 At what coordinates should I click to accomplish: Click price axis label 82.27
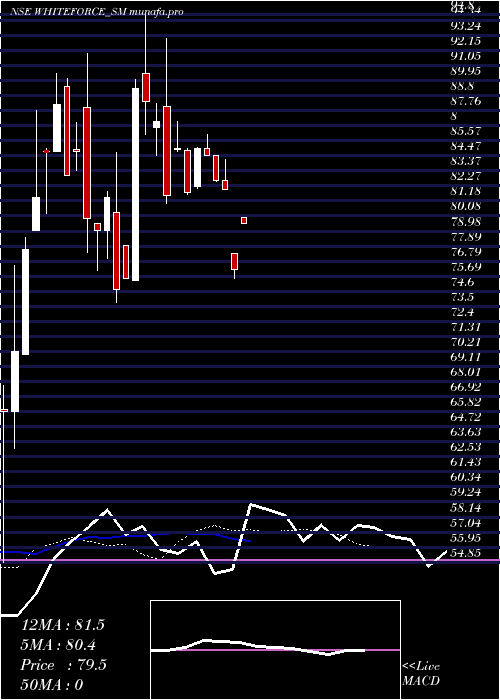click(x=465, y=176)
